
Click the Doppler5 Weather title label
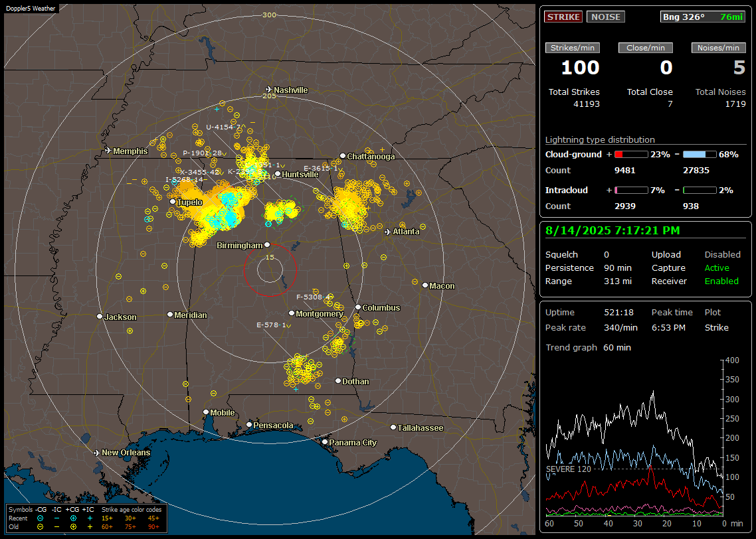(x=31, y=8)
